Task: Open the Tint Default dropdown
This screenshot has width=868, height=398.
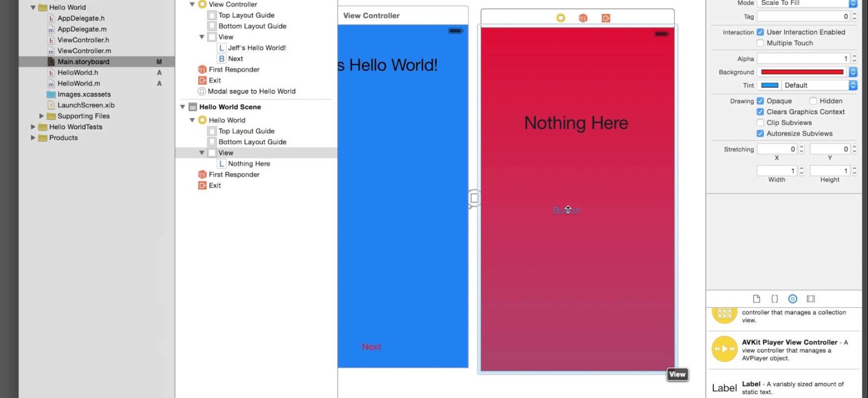Action: (x=818, y=85)
